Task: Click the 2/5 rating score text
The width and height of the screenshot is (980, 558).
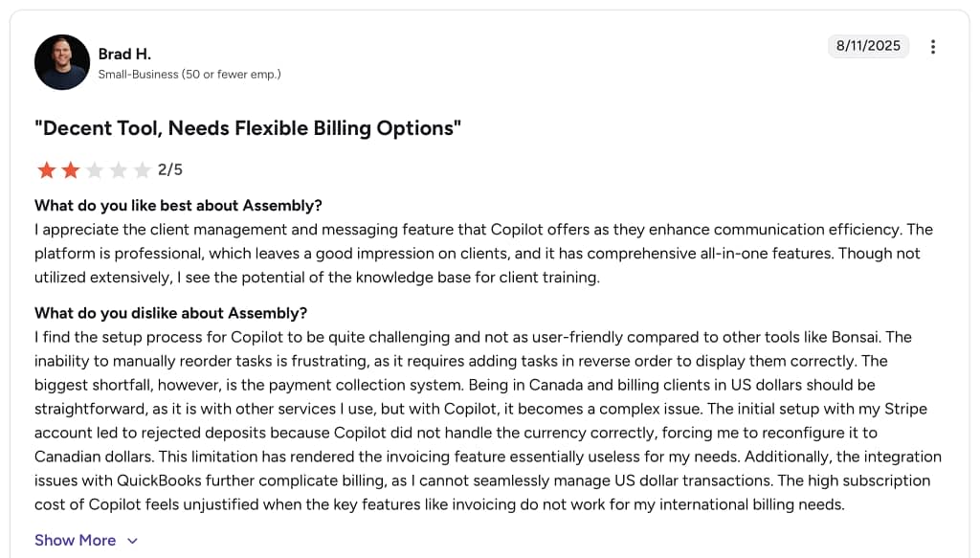Action: pyautogui.click(x=170, y=170)
